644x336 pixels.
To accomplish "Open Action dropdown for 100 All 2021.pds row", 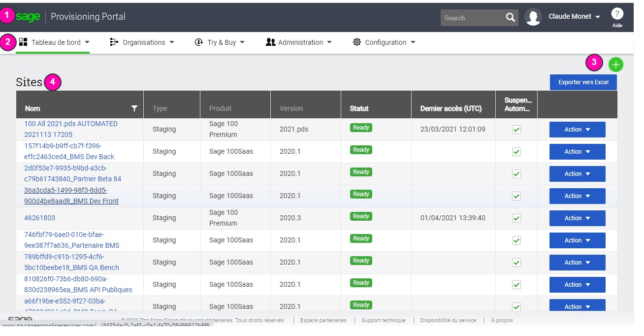I will click(x=577, y=130).
